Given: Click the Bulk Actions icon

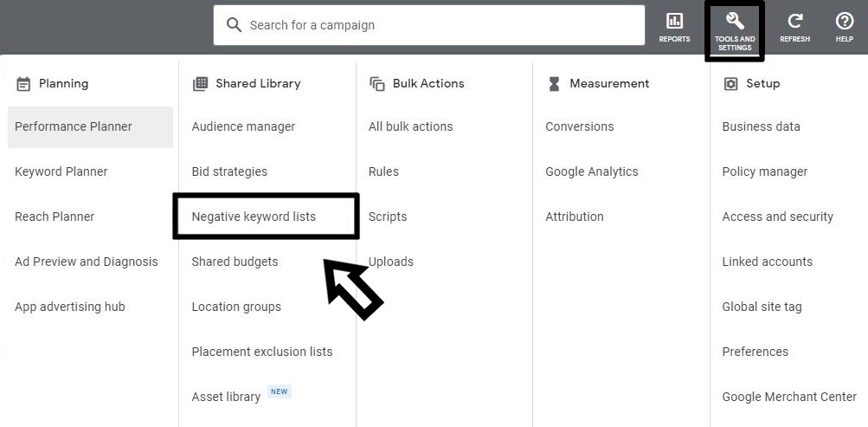Looking at the screenshot, I should tap(377, 84).
